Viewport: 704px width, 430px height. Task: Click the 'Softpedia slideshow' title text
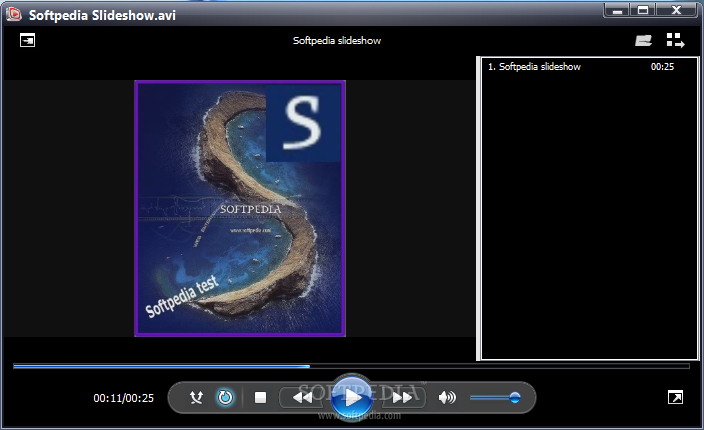[337, 40]
